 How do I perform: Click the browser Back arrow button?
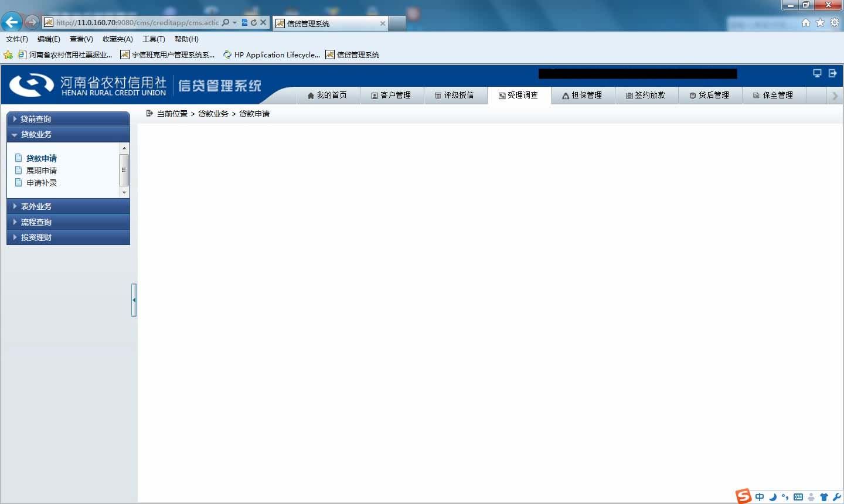pyautogui.click(x=11, y=22)
